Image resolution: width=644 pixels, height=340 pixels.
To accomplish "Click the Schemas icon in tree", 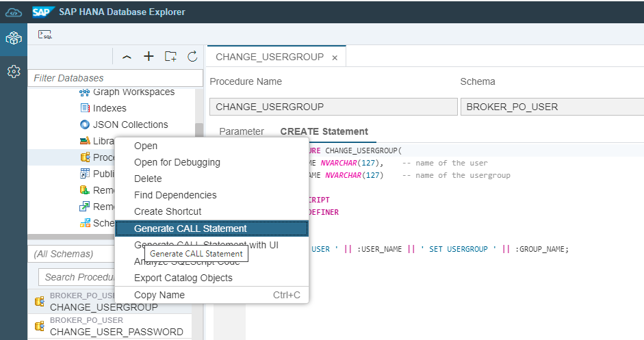I will 85,223.
